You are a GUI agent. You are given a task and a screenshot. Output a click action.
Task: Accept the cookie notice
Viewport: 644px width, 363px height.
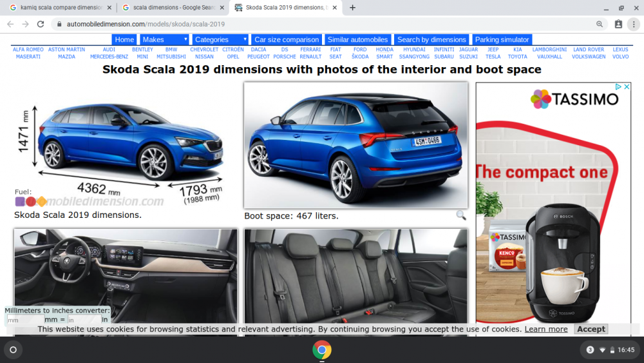591,329
